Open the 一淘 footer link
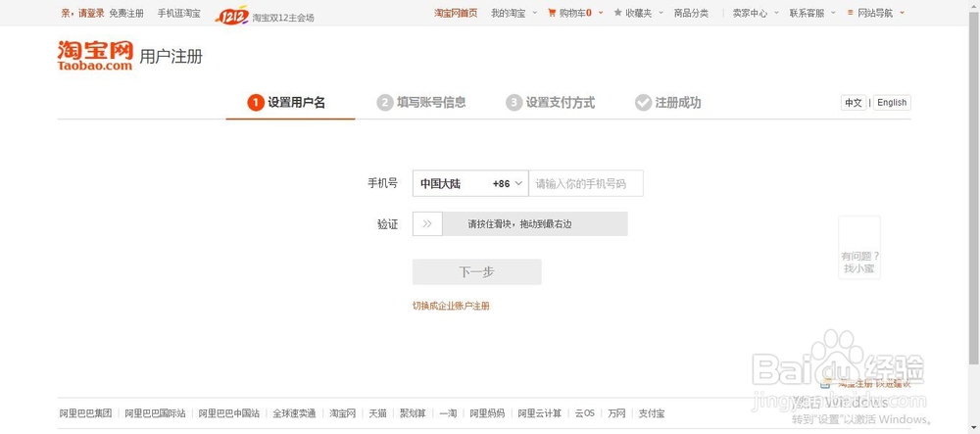 click(448, 413)
